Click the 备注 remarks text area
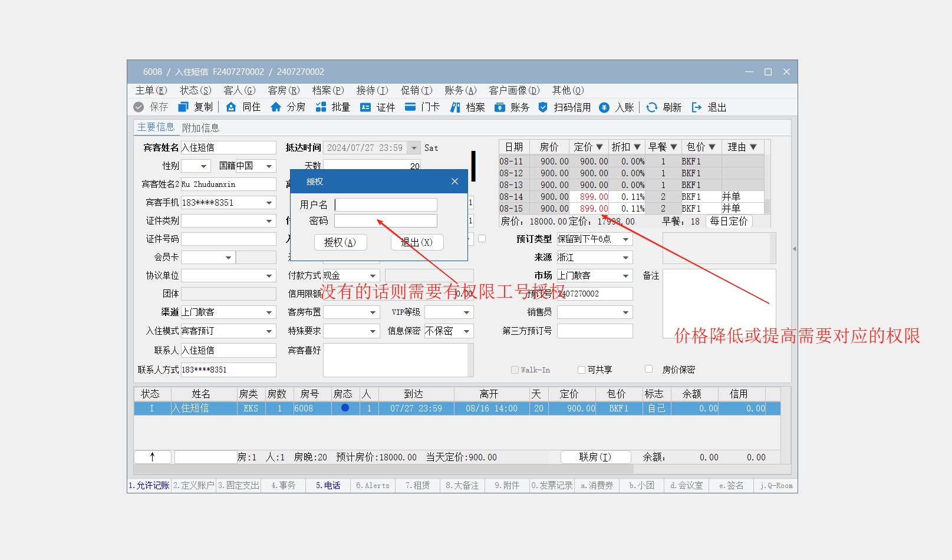This screenshot has height=560, width=952. pos(719,304)
